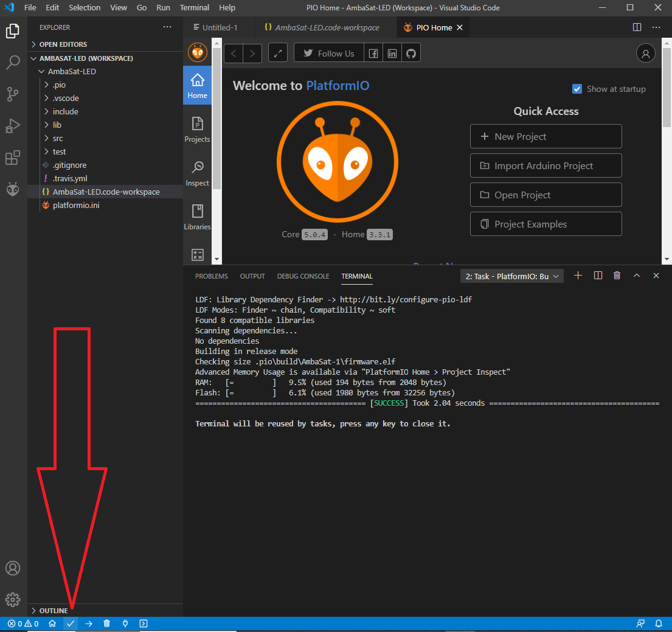Click Import Arduino Project button
The image size is (672, 632).
pos(546,165)
